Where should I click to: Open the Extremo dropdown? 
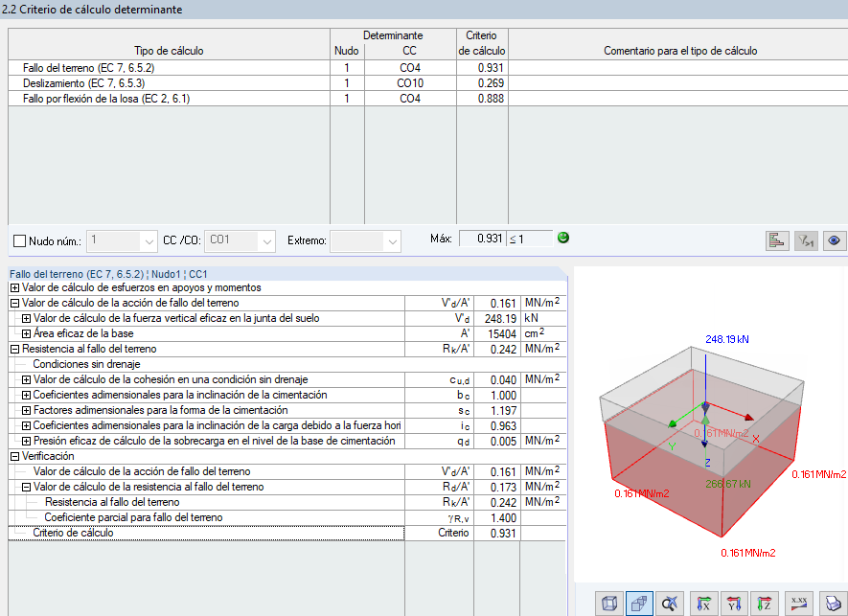pyautogui.click(x=393, y=241)
